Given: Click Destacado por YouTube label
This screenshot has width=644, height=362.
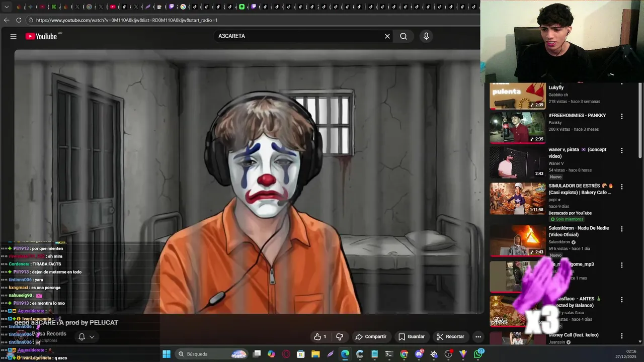Looking at the screenshot, I should 570,213.
